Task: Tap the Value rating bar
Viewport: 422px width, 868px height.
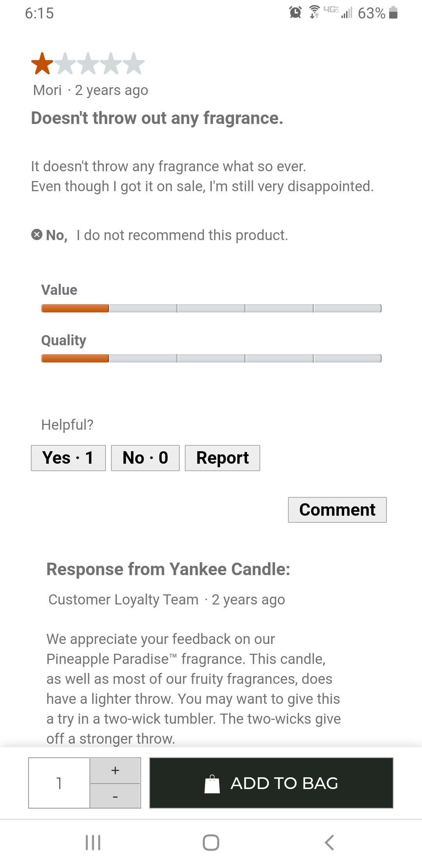Action: click(211, 308)
